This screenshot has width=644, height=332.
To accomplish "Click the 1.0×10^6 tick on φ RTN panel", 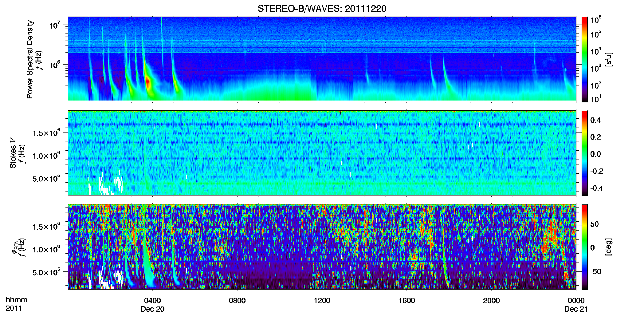I will coord(46,249).
